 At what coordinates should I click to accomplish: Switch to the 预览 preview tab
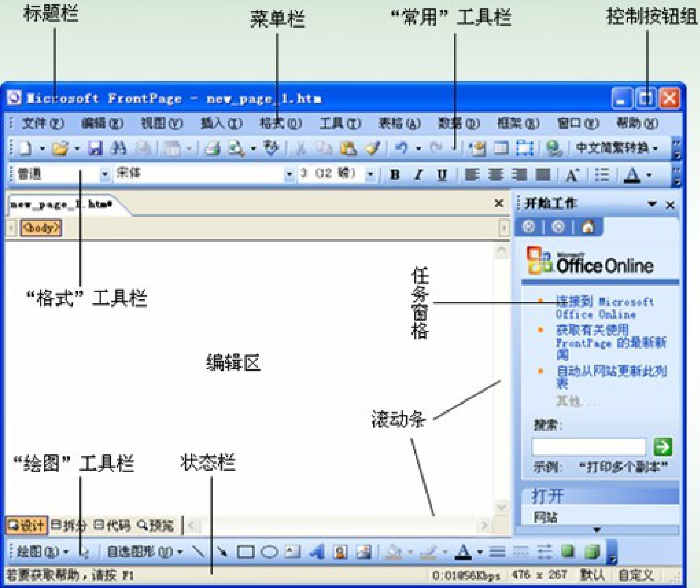point(156,525)
